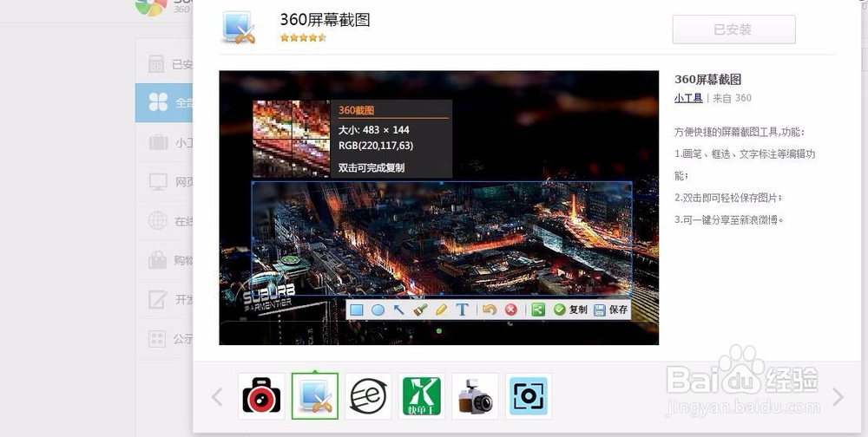Screen dimensions: 868x437
Task: Click the 复制 copy button in toolbar
Action: [x=570, y=310]
